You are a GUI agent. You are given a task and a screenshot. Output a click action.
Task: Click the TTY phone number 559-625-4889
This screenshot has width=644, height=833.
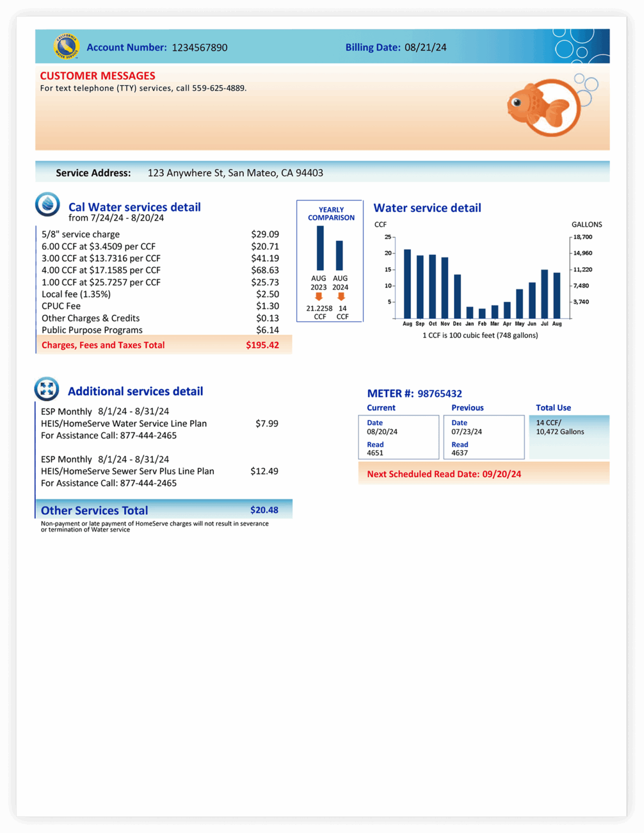click(x=219, y=87)
